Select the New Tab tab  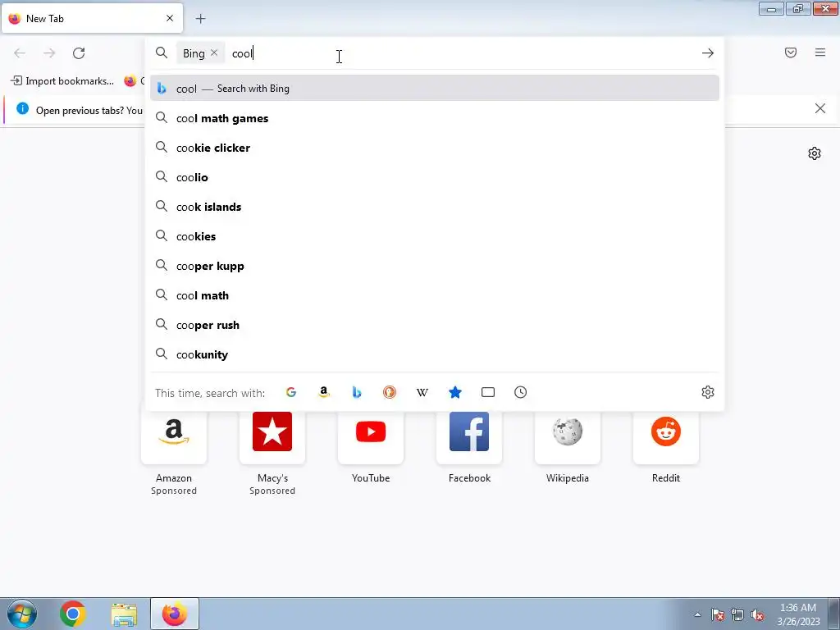click(x=92, y=18)
